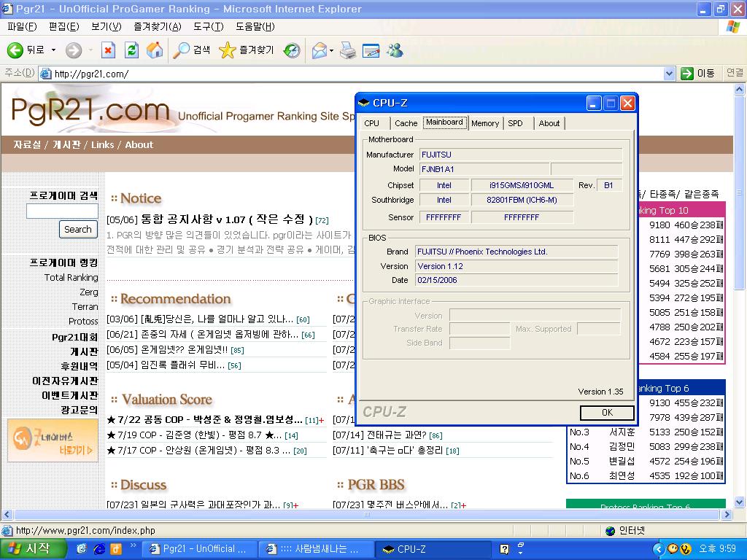Click the Edit page toolbar icon
The width and height of the screenshot is (747, 560).
[x=371, y=50]
